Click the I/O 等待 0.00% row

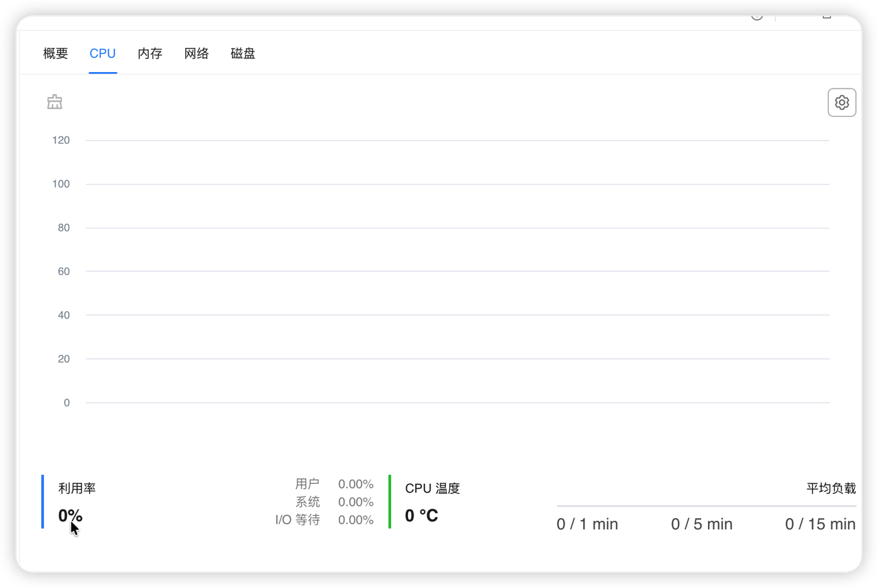click(324, 520)
